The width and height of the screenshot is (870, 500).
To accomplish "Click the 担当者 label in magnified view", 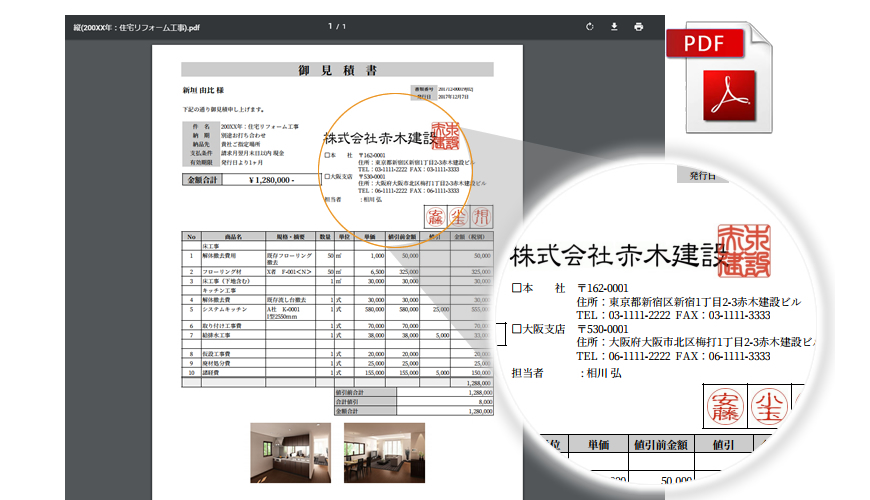I will click(x=527, y=373).
